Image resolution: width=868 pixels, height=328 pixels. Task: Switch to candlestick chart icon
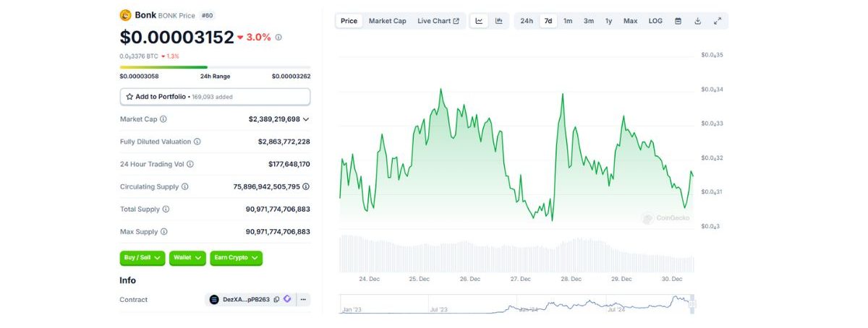(x=499, y=21)
